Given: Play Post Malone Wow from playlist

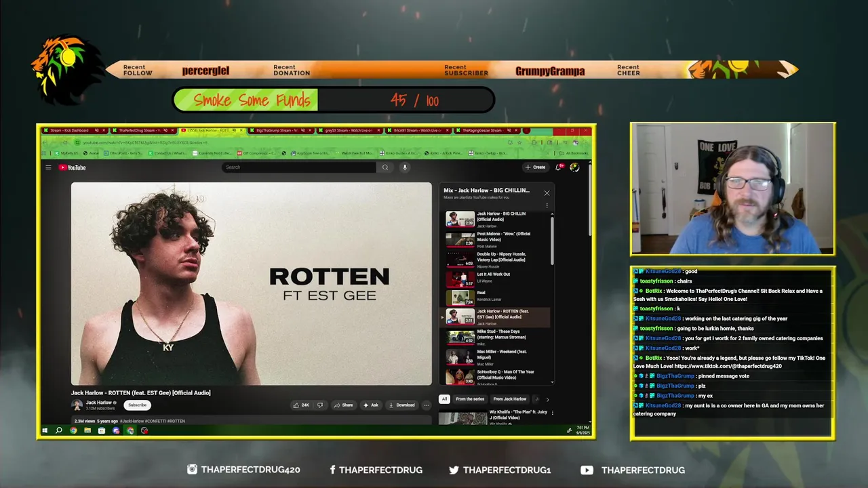Looking at the screenshot, I should pos(498,240).
